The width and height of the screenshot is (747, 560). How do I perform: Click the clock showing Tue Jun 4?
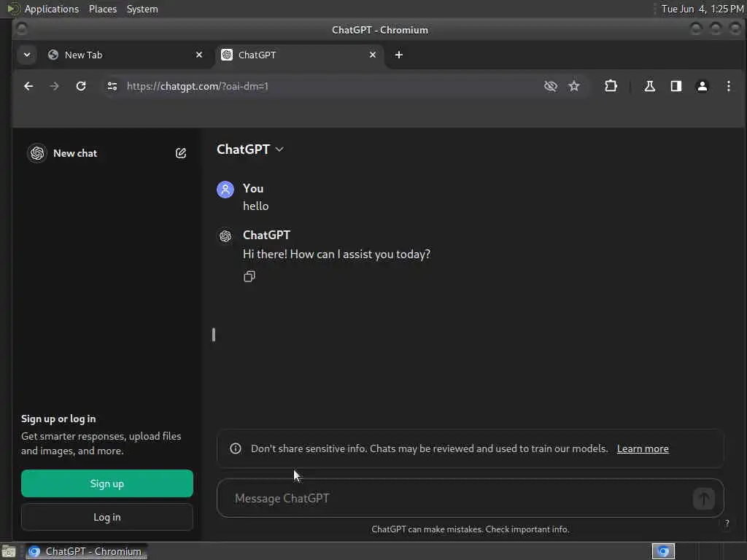point(703,9)
